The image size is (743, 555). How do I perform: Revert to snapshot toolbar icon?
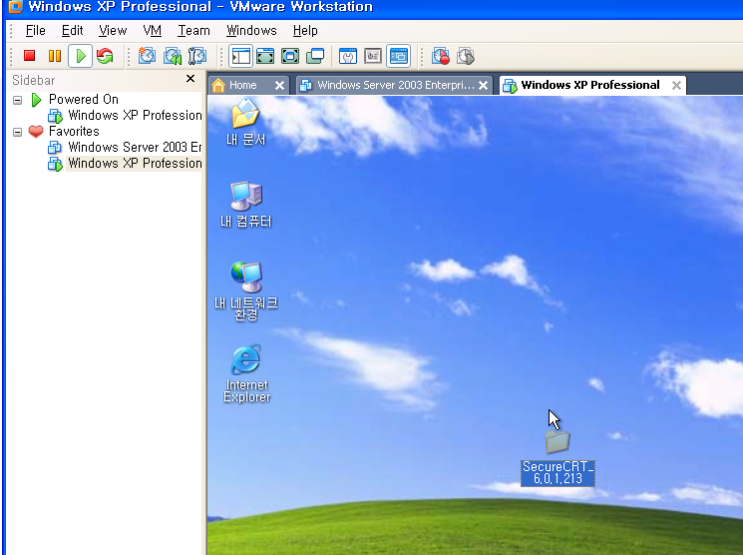pos(172,56)
